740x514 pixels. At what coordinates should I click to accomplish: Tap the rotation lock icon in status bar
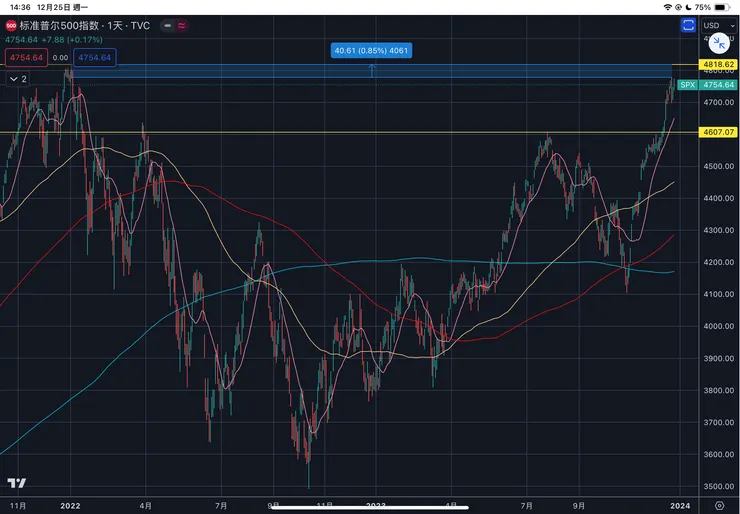(x=678, y=7)
